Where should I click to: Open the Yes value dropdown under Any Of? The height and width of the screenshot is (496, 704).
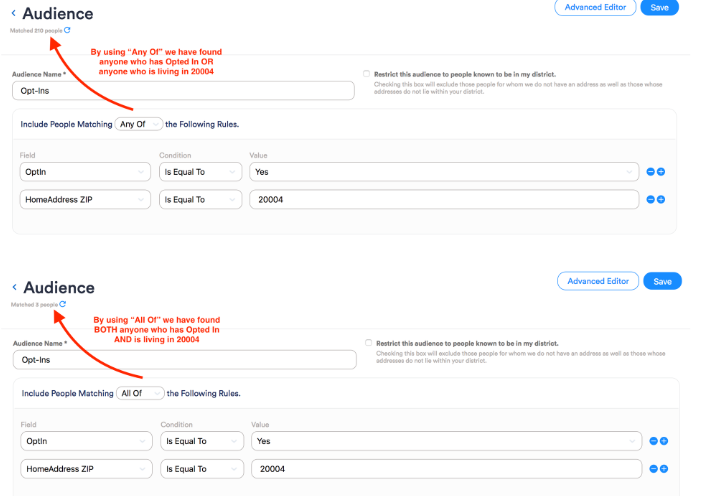(443, 172)
